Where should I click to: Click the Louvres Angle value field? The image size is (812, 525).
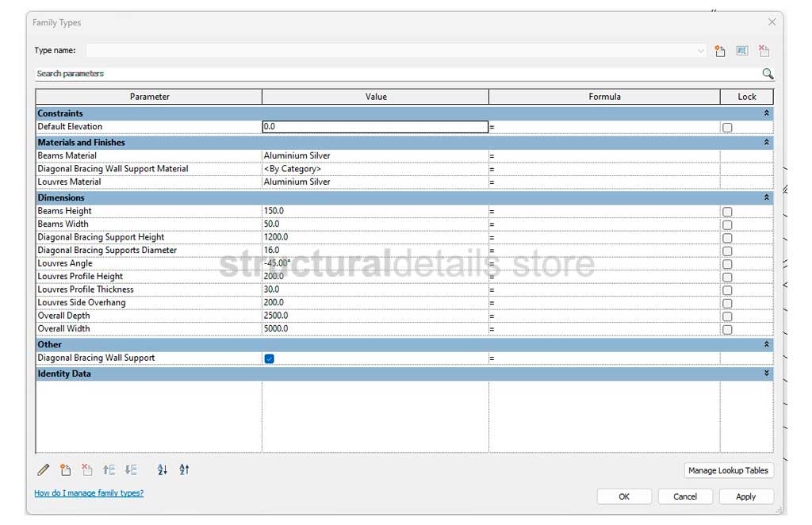coord(375,263)
